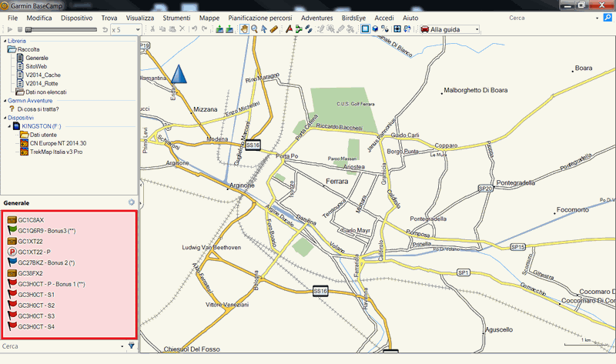This screenshot has height=364, width=616.
Task: Toggle the 3D map view cube
Action: point(375,29)
